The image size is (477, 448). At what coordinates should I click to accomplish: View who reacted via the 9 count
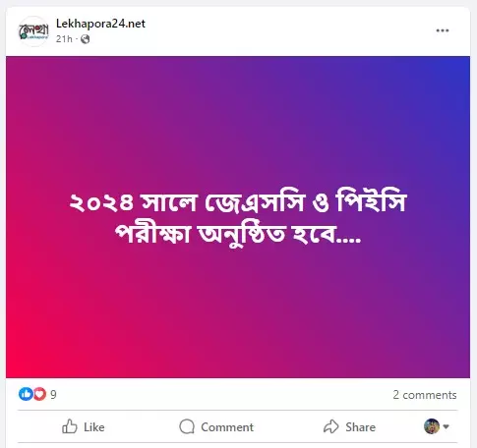pos(53,395)
